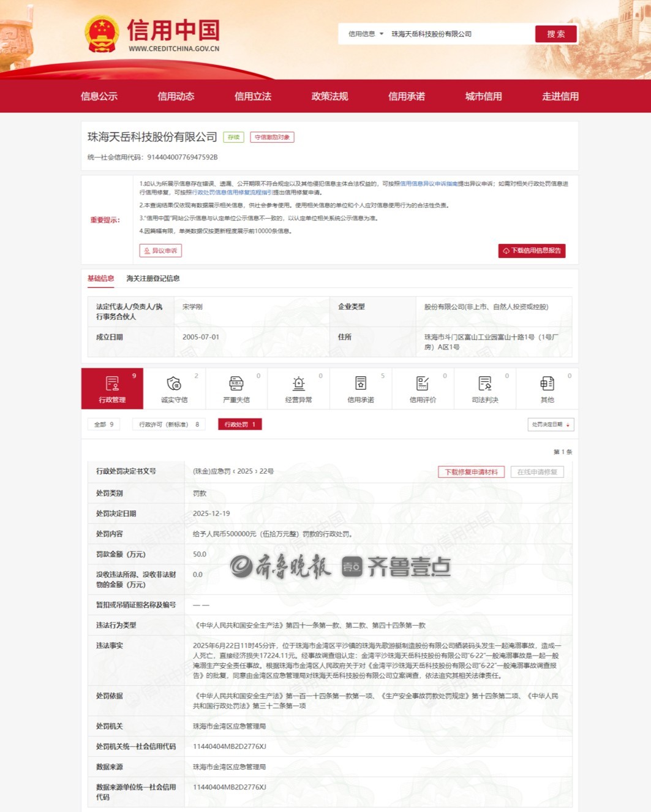Click the 其他 category icon
651x812 pixels.
547,384
